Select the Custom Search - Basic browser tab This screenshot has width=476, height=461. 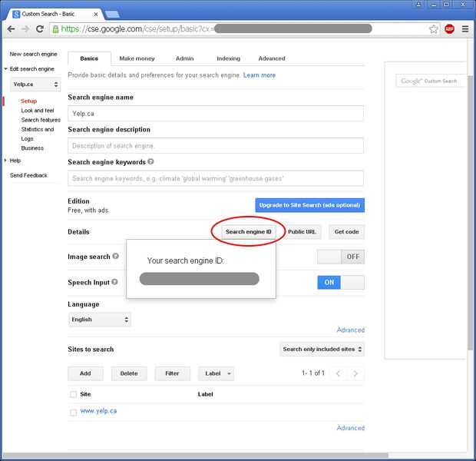(55, 15)
